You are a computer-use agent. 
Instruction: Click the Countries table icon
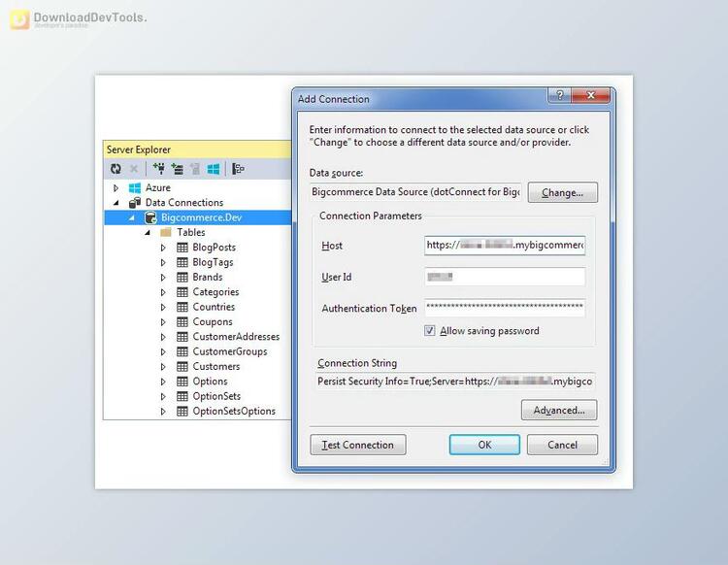pyautogui.click(x=182, y=307)
